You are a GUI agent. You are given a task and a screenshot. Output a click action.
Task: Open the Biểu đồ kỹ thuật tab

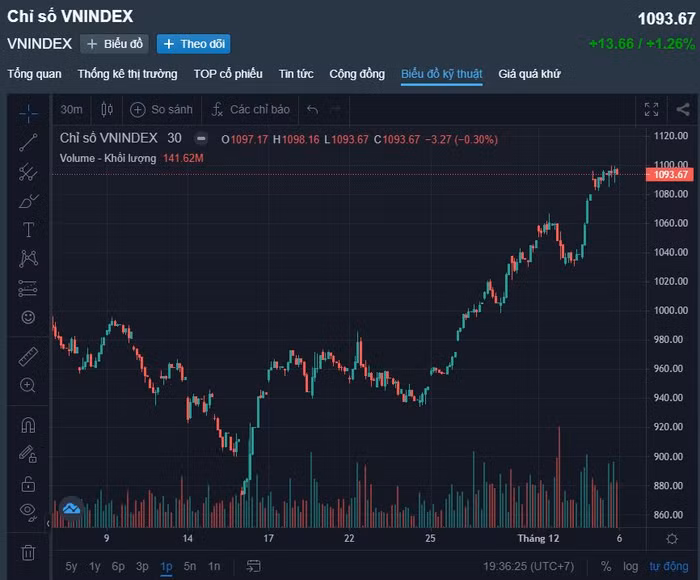coord(442,74)
